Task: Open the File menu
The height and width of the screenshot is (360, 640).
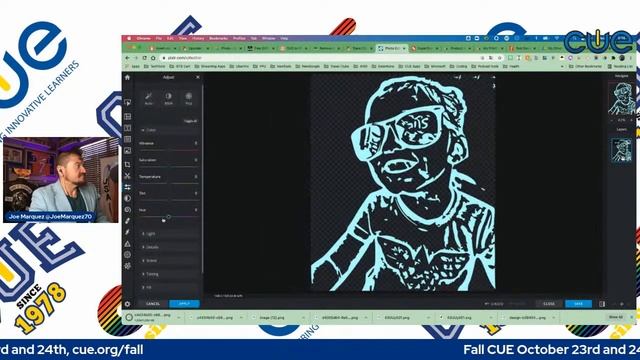Action: [159, 38]
